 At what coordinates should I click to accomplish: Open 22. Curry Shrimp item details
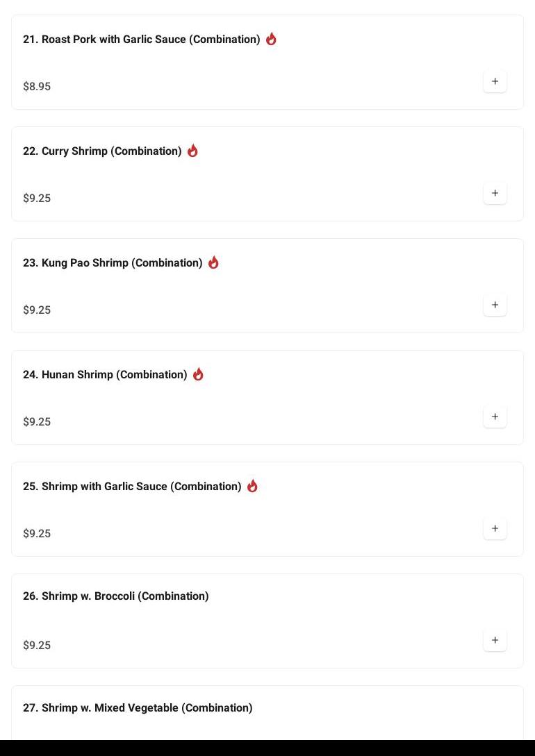pyautogui.click(x=102, y=151)
